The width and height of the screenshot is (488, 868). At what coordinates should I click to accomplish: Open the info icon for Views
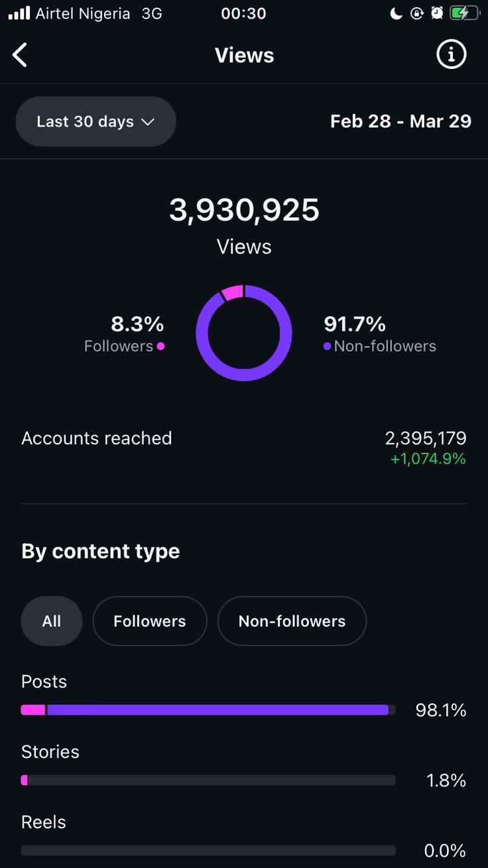pyautogui.click(x=451, y=55)
